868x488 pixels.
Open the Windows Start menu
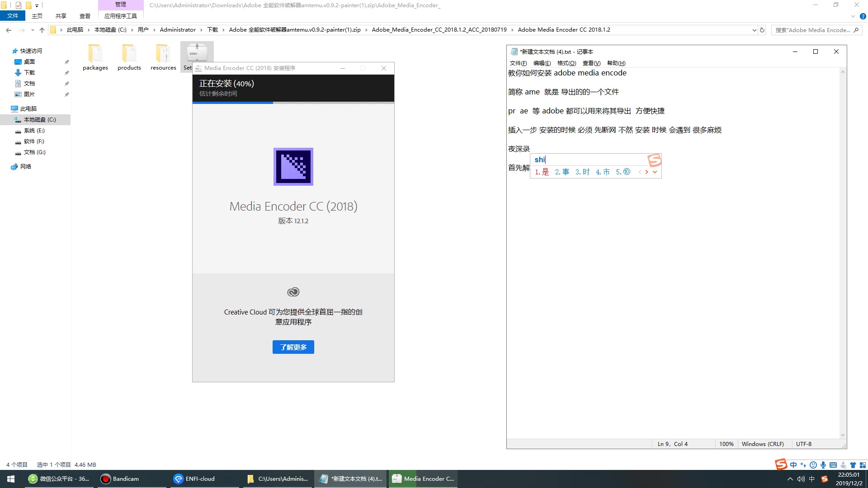coord(11,479)
